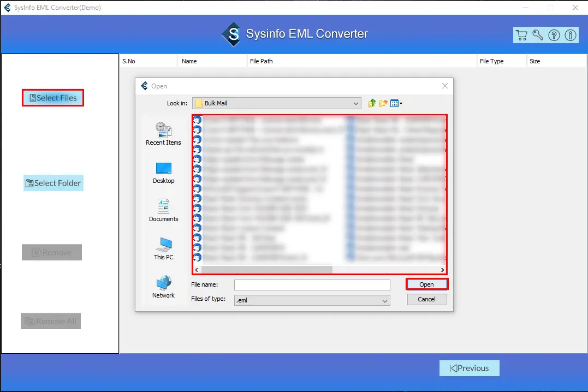Click the Name column header
Screen dimensions: 588x392
coord(212,61)
